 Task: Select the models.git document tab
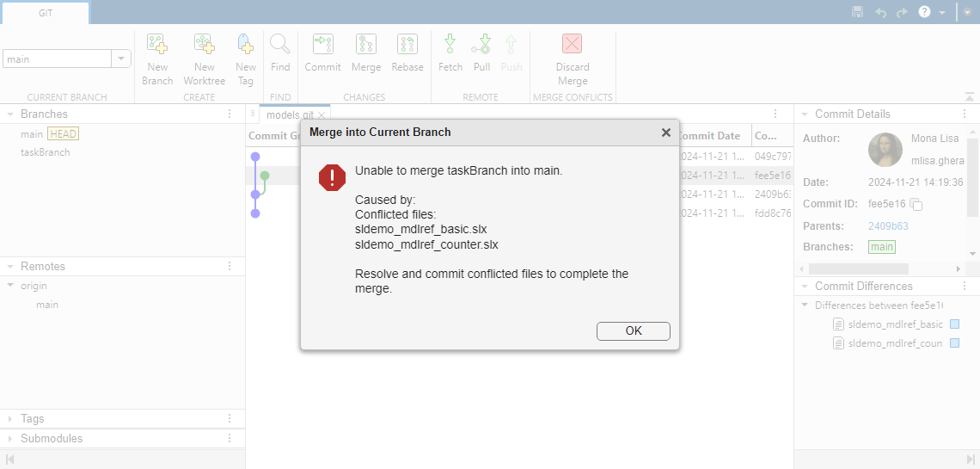click(x=289, y=114)
